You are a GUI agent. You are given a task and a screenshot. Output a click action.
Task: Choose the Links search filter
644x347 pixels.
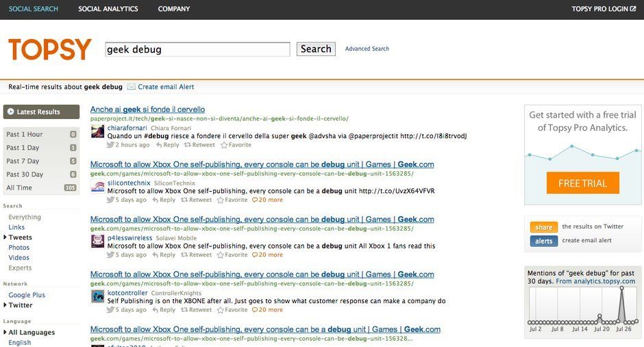[x=16, y=227]
